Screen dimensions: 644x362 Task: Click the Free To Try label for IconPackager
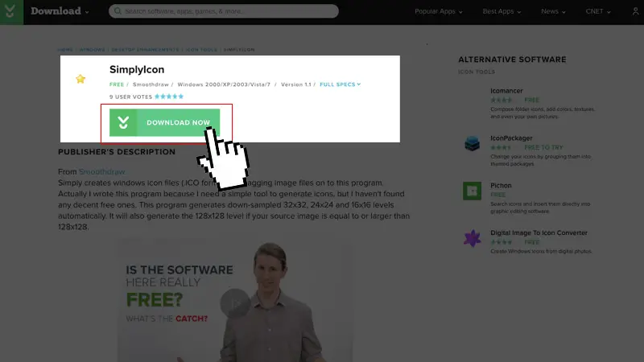pos(543,147)
